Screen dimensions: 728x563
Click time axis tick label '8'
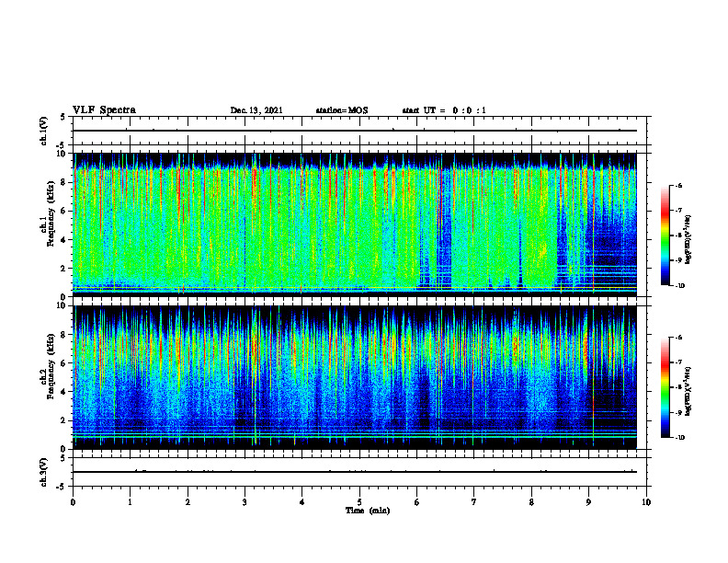pyautogui.click(x=531, y=502)
